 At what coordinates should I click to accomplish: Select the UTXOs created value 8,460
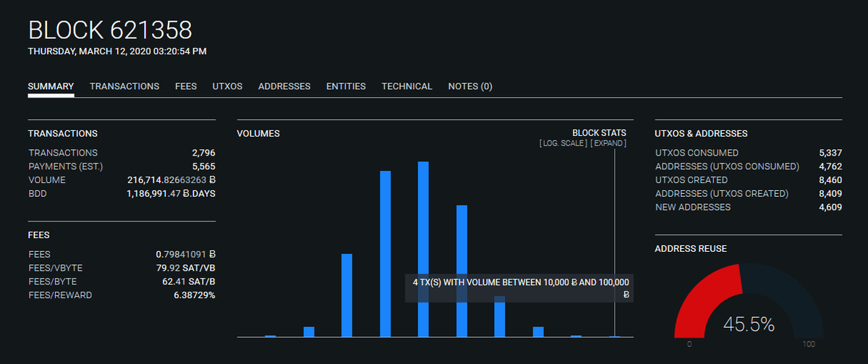coord(830,180)
